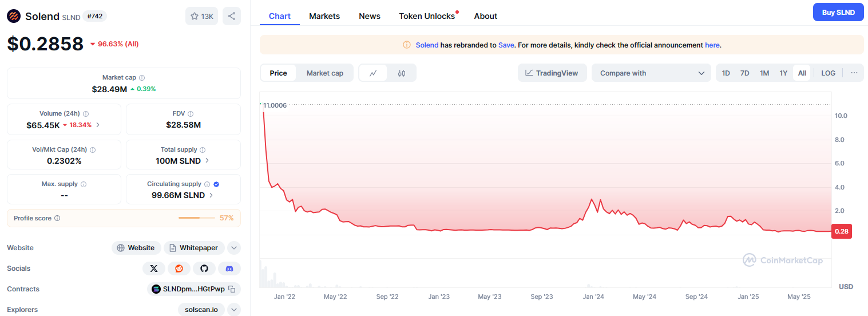Expand the Website links dropdown chevron
Viewport: 868px width, 316px height.
pos(234,248)
